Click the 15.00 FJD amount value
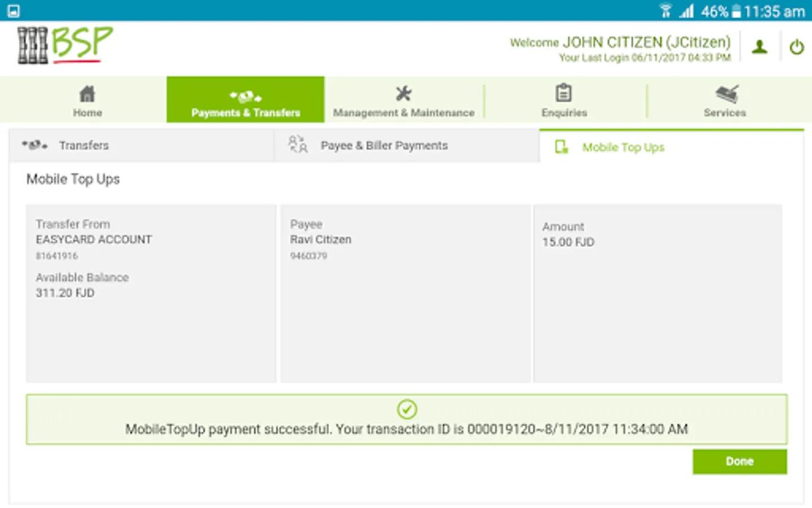The image size is (812, 508). click(568, 242)
